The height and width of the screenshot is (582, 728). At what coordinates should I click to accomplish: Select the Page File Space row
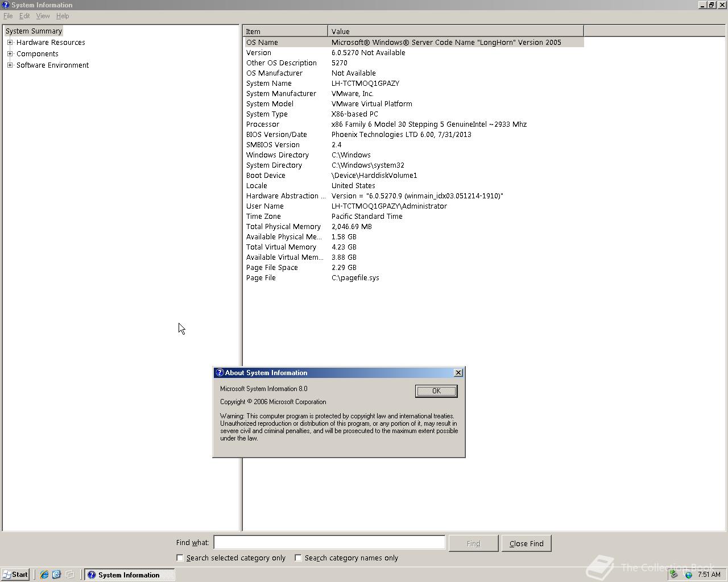click(414, 268)
